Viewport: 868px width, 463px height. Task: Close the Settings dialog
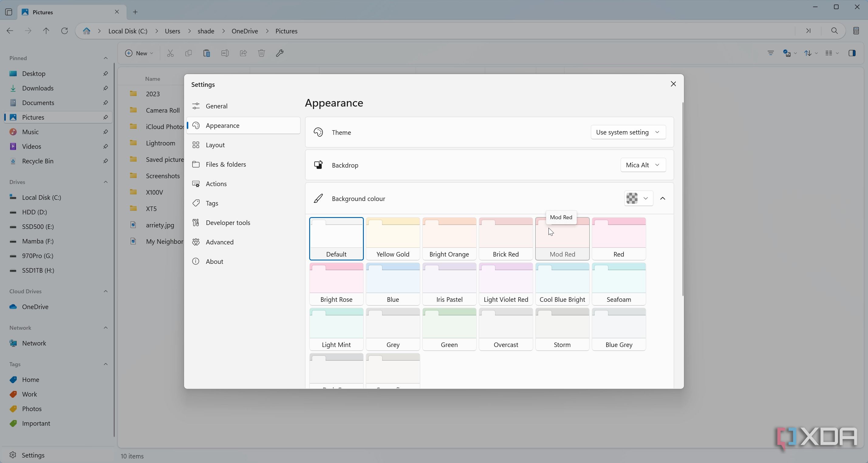(673, 84)
